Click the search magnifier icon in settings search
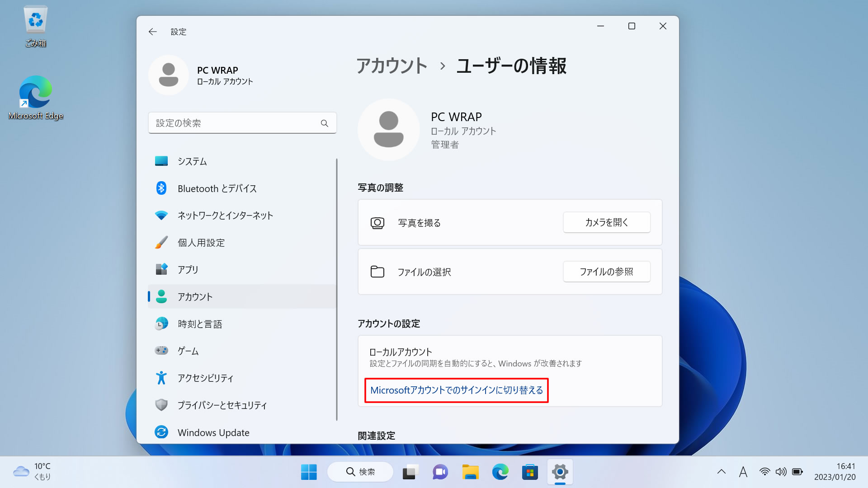Image resolution: width=868 pixels, height=488 pixels. (324, 123)
